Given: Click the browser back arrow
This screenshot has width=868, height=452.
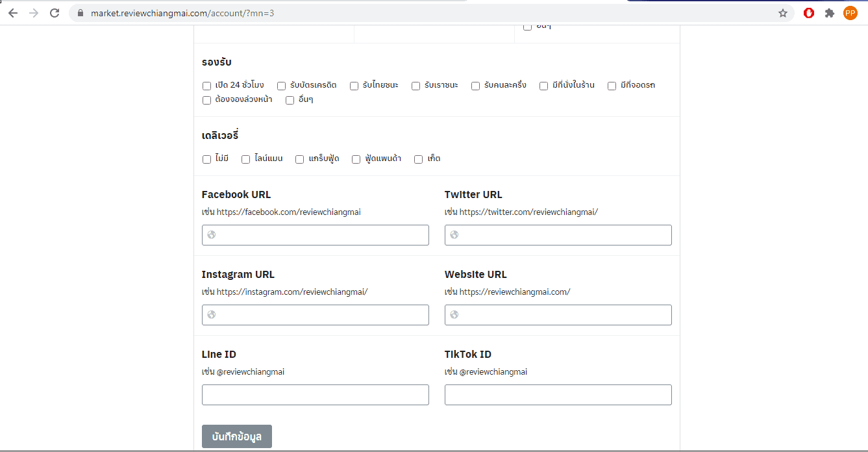Looking at the screenshot, I should (13, 13).
